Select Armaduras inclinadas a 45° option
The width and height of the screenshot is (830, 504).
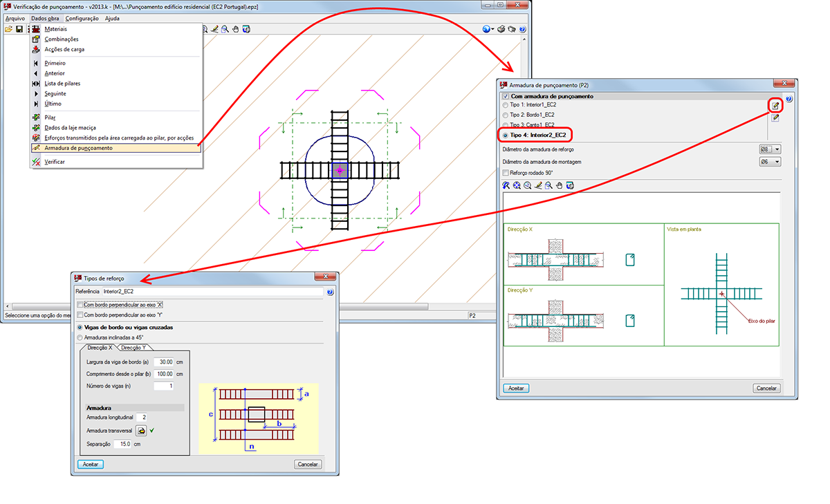tap(80, 337)
